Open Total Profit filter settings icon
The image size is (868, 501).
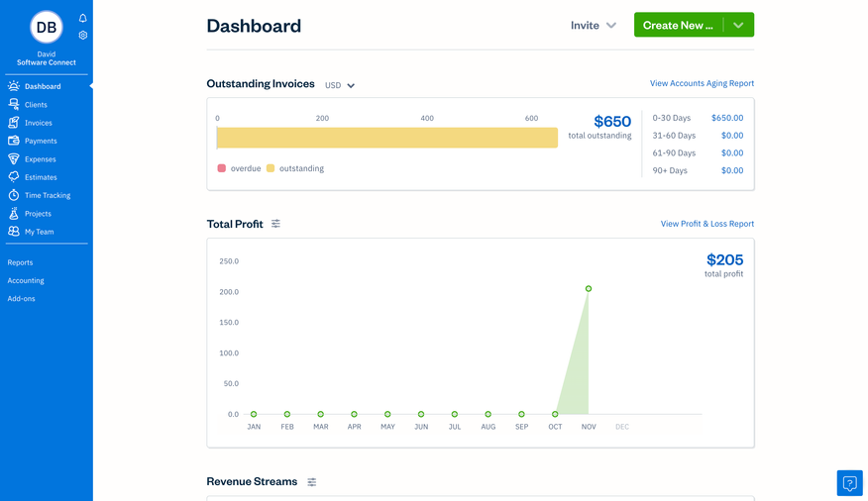tap(275, 224)
